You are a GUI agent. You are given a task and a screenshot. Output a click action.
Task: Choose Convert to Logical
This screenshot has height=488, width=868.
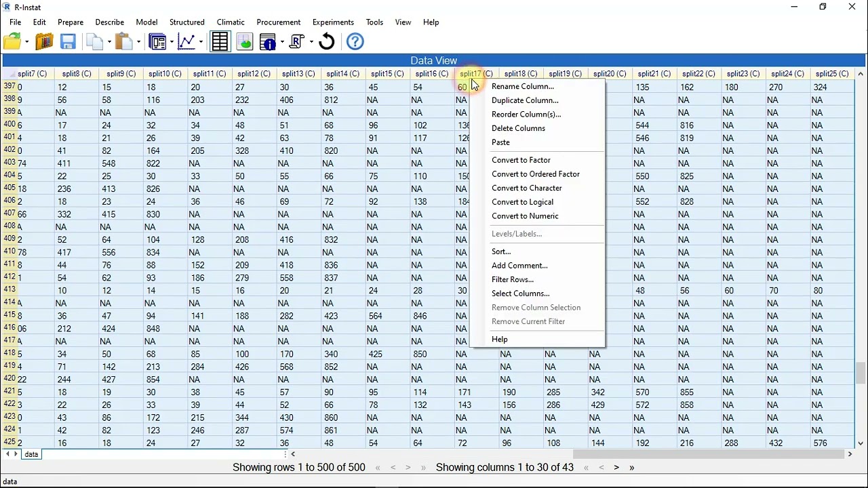click(522, 202)
